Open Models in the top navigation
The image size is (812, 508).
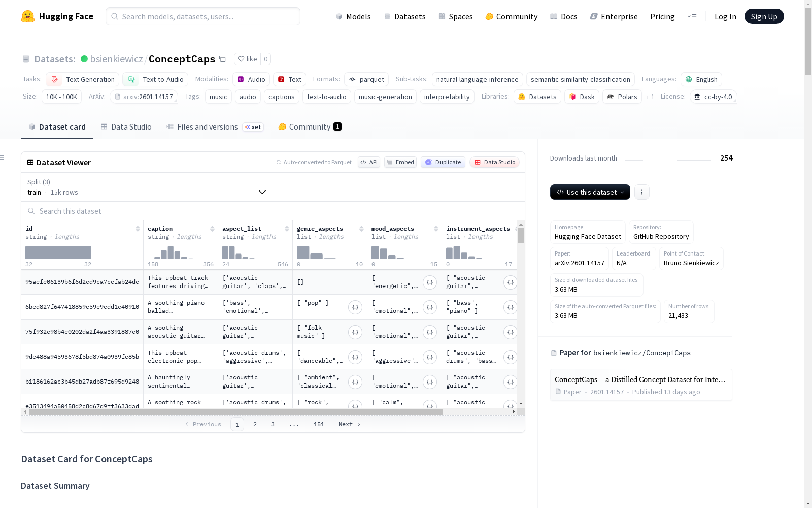[x=353, y=16]
